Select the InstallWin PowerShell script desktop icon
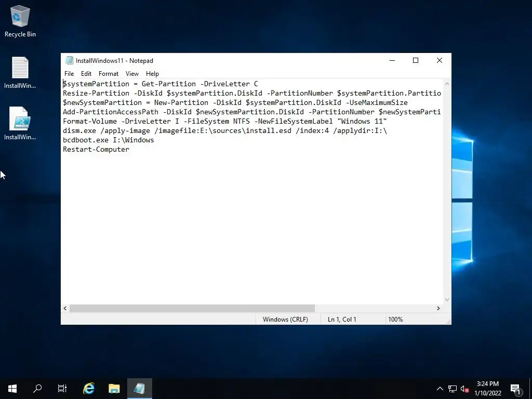Screen dimensions: 532x399 tap(20, 124)
